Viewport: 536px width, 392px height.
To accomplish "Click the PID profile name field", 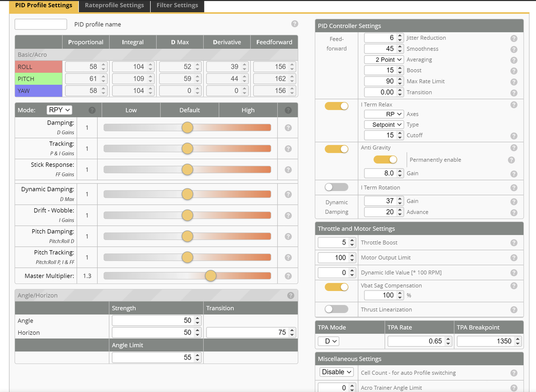I will point(41,24).
